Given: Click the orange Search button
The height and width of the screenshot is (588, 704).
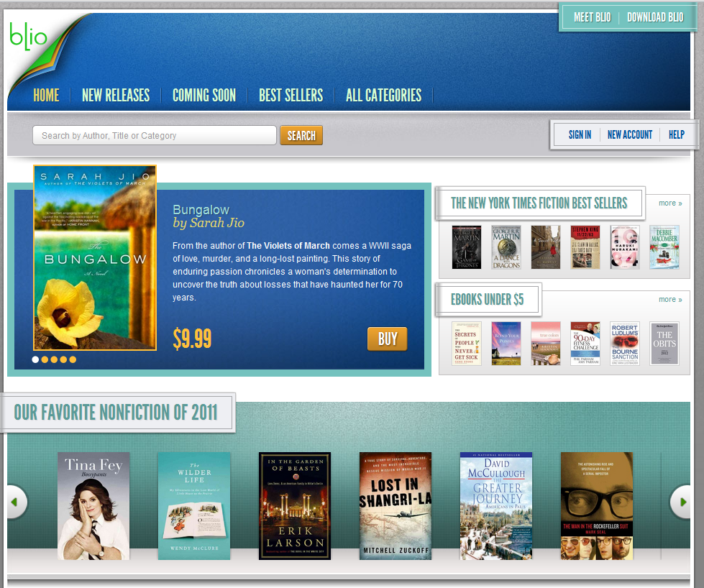Looking at the screenshot, I should (301, 135).
